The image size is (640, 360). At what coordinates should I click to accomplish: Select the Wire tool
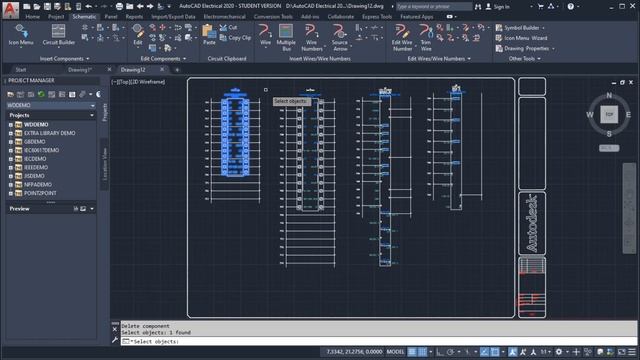(x=265, y=35)
